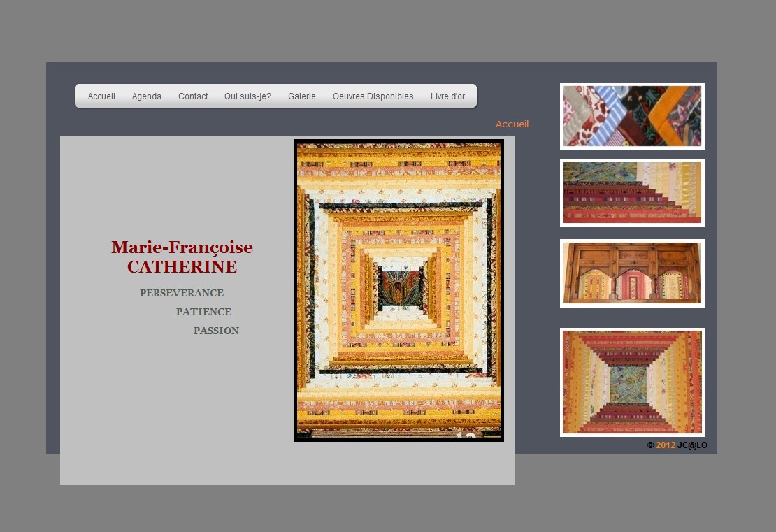Open the diagonal patchwork strips thumbnail
776x532 pixels.
(633, 116)
